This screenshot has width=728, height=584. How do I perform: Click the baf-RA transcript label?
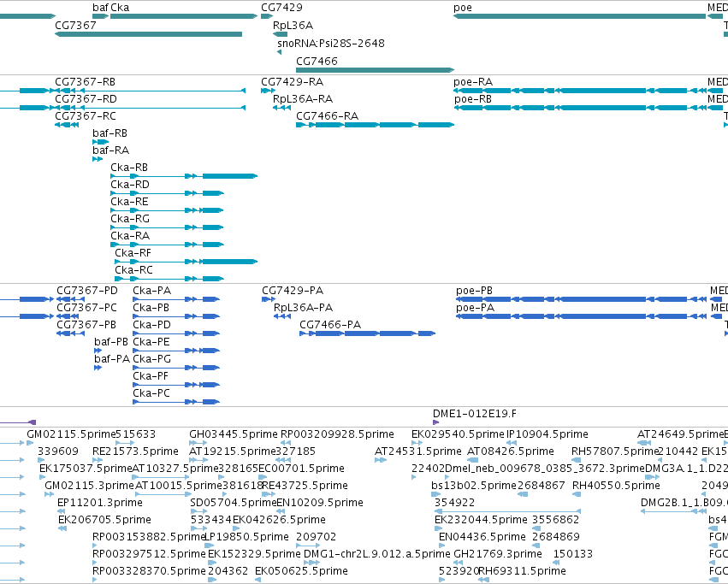(x=110, y=150)
